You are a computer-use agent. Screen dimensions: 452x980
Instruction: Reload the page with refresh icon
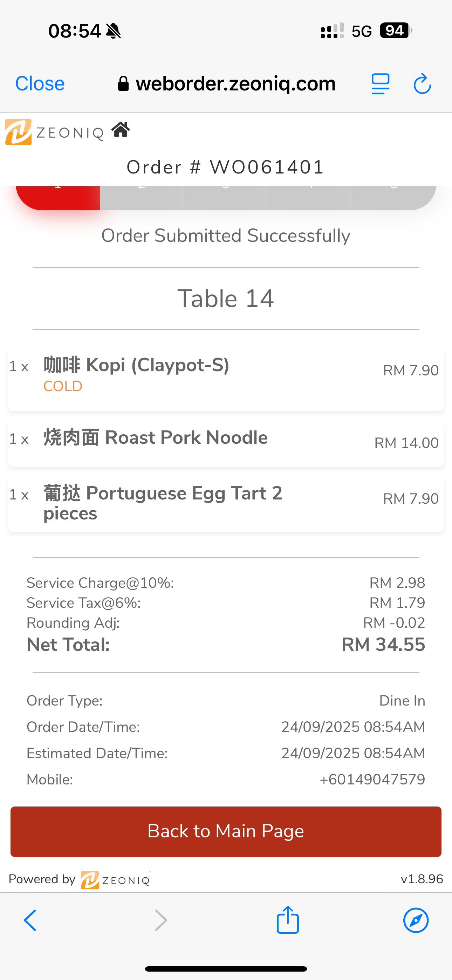tap(422, 84)
